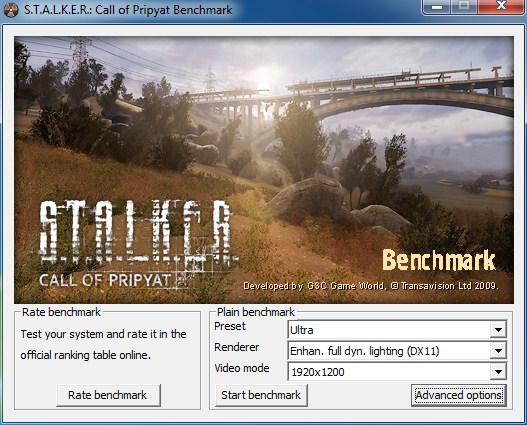The height and width of the screenshot is (425, 527).
Task: Open the Video mode dropdown arrow
Action: pos(498,372)
